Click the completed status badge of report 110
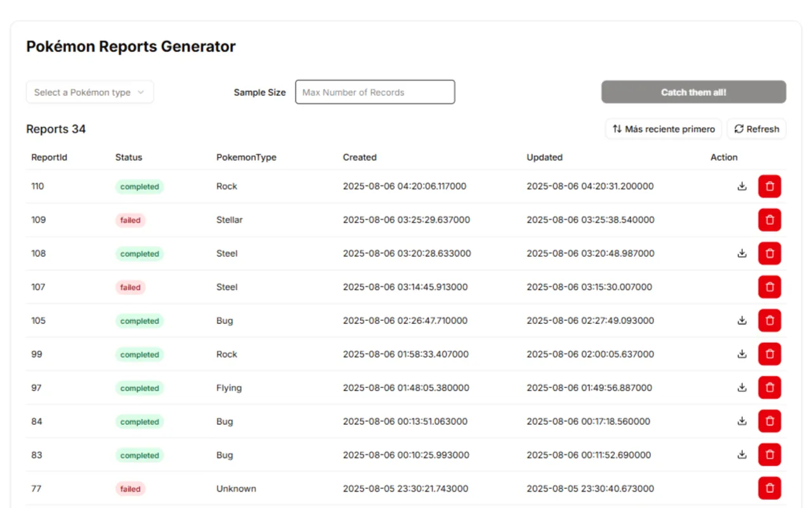Viewport: 812px width, 508px height. [140, 187]
